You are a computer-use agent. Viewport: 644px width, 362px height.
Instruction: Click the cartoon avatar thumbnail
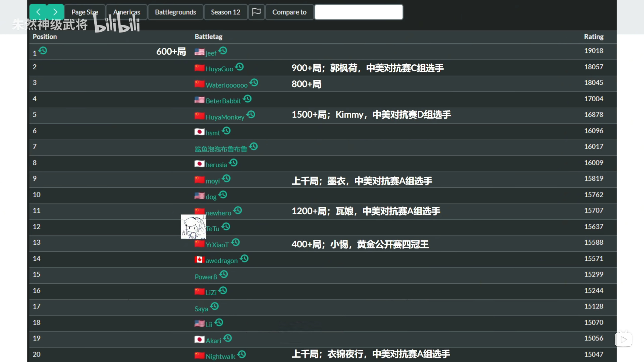tap(193, 227)
